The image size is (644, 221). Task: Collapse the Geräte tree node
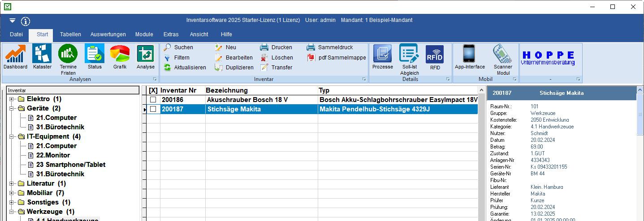11,108
